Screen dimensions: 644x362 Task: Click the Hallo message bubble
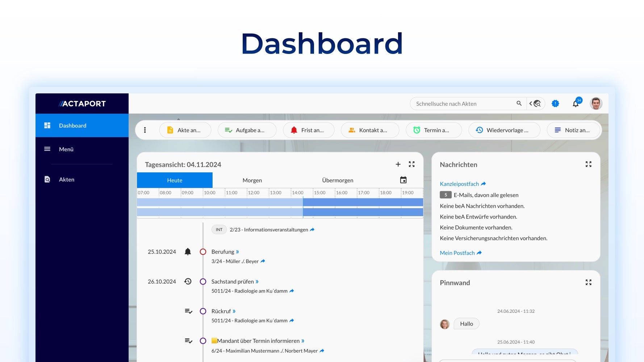(x=467, y=324)
